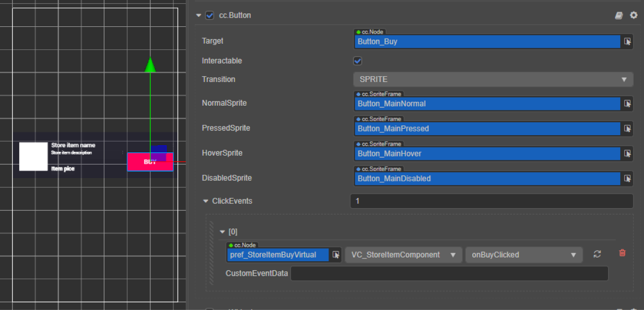Click picker icon next to PressedSprite field
Viewport: 644px width, 310px height.
(x=627, y=129)
